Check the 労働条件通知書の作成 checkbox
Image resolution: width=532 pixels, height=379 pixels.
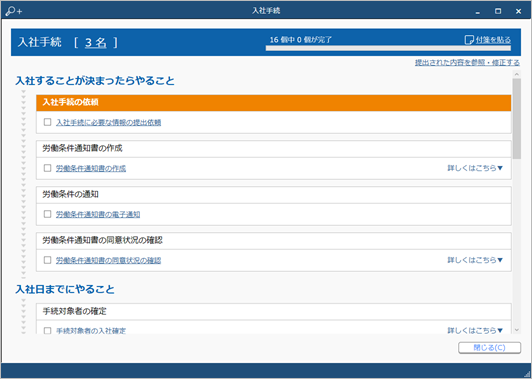(x=48, y=168)
